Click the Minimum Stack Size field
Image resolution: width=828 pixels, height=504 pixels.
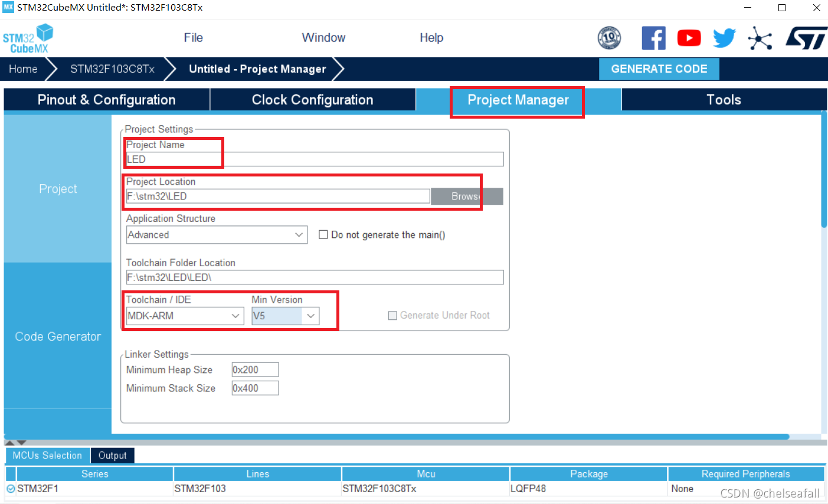[255, 388]
